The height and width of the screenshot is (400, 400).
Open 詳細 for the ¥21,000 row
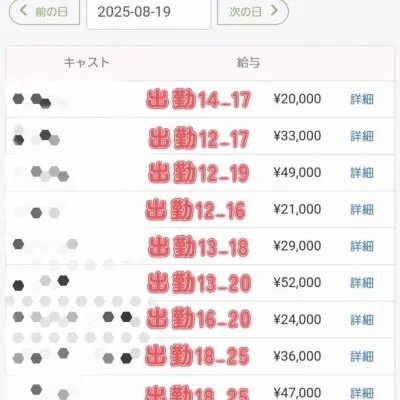tap(362, 209)
